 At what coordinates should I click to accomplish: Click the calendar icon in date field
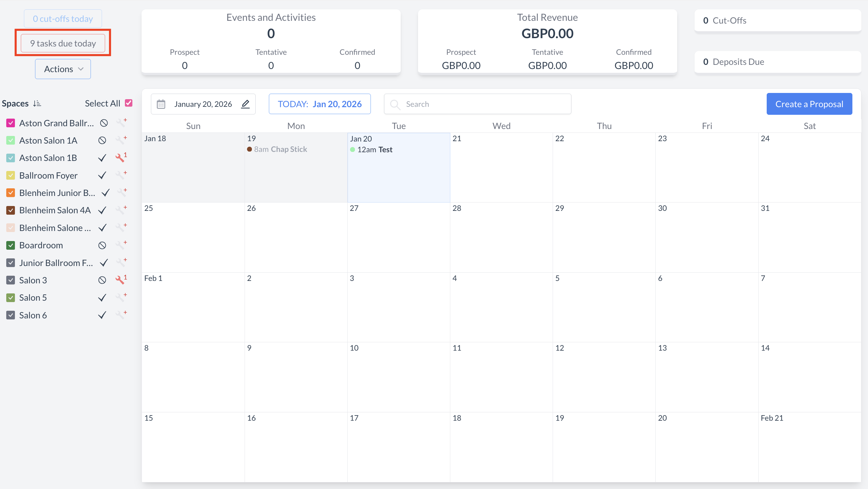tap(161, 104)
